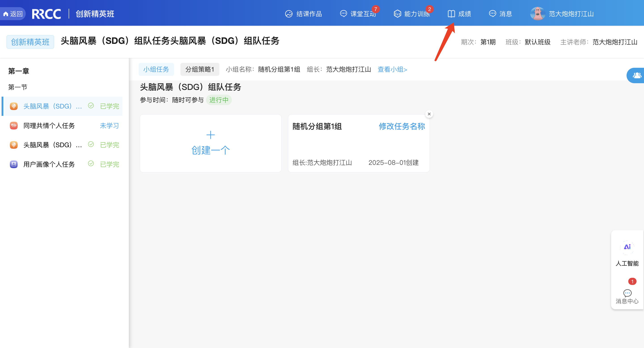Click the 未学习 status label
Image resolution: width=644 pixels, height=348 pixels.
click(110, 125)
